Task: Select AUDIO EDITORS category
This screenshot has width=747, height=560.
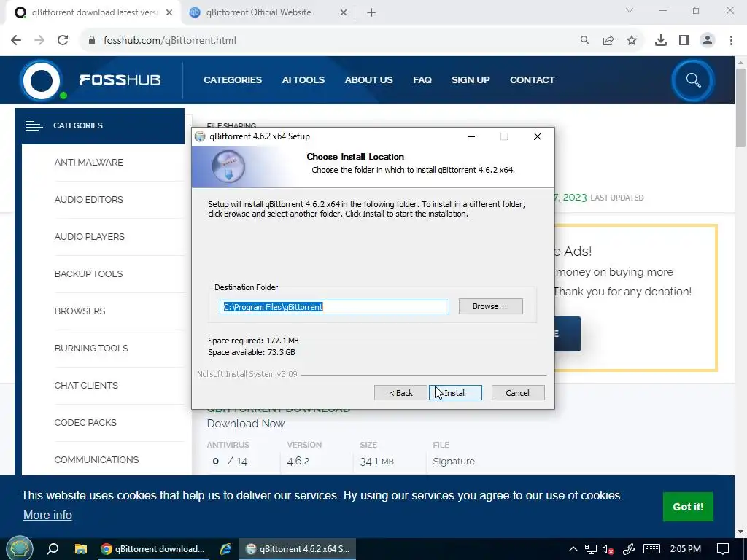Action: (x=88, y=200)
